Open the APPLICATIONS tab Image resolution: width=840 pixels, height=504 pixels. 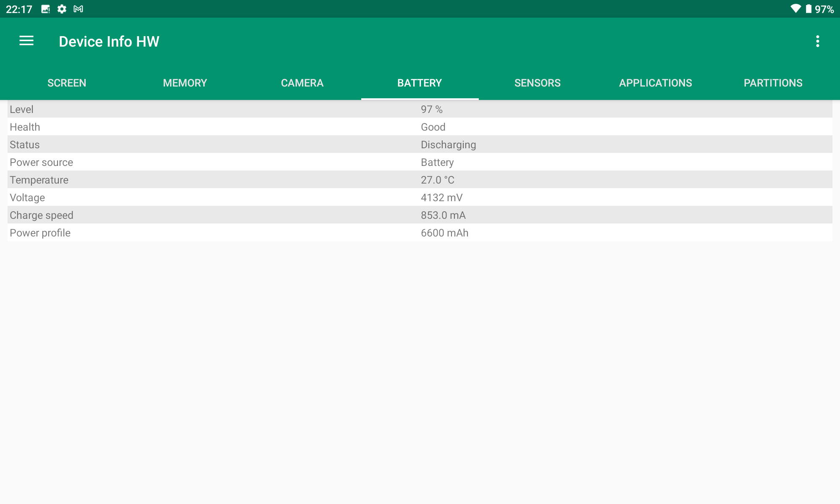coord(655,83)
